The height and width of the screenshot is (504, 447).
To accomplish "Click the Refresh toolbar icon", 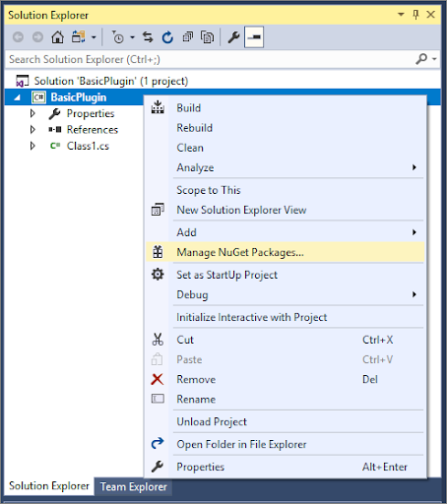I will coord(167,37).
